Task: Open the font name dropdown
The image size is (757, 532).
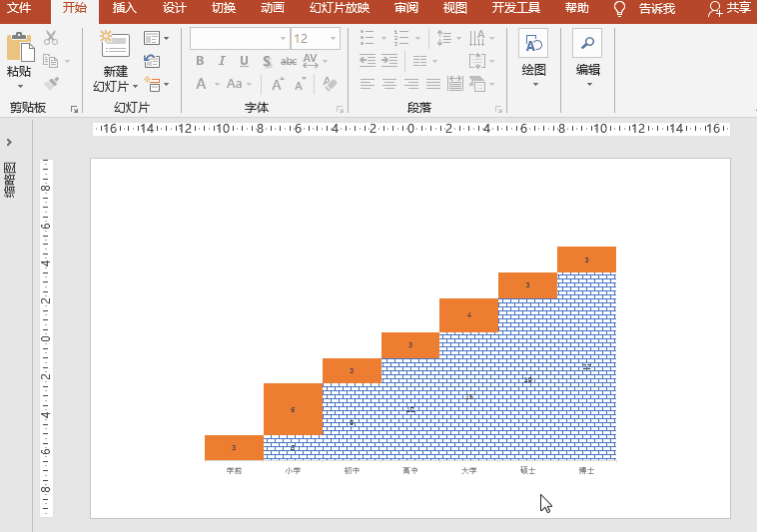Action: [283, 39]
